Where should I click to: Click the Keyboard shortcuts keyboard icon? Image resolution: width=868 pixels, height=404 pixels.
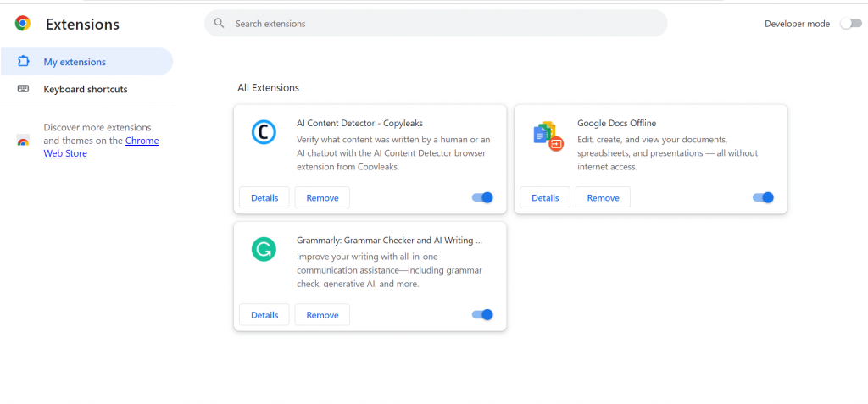pyautogui.click(x=23, y=89)
